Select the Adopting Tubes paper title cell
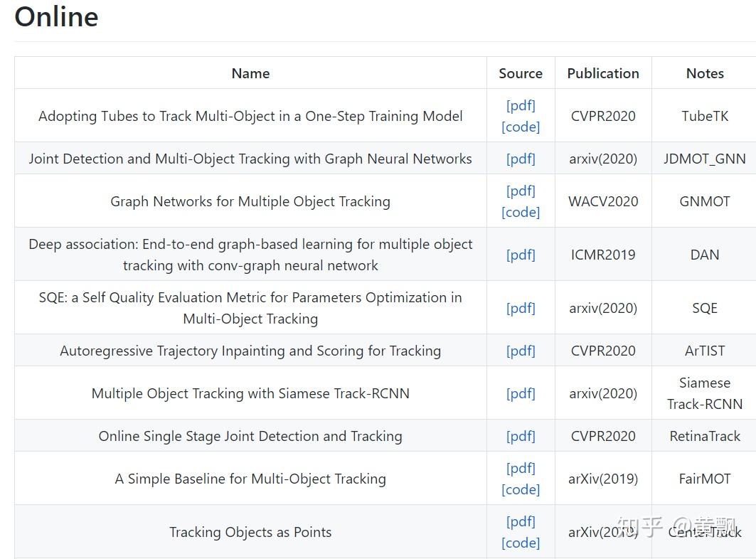The height and width of the screenshot is (559, 756). pos(250,116)
